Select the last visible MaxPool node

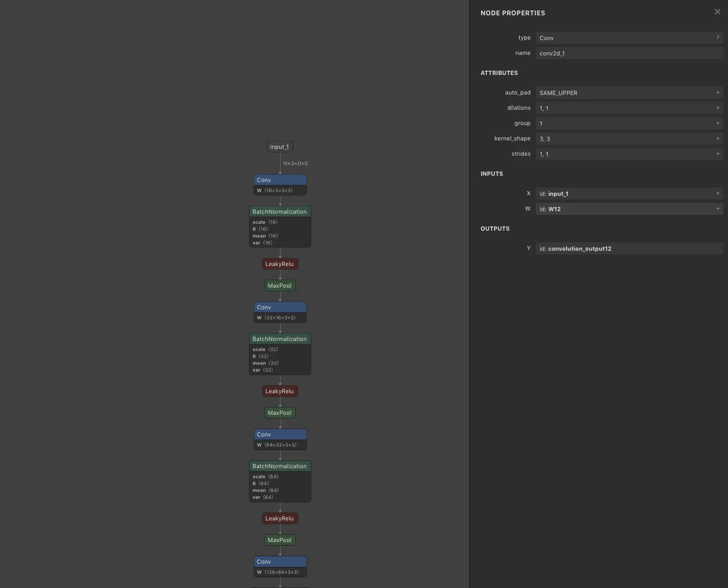click(280, 540)
